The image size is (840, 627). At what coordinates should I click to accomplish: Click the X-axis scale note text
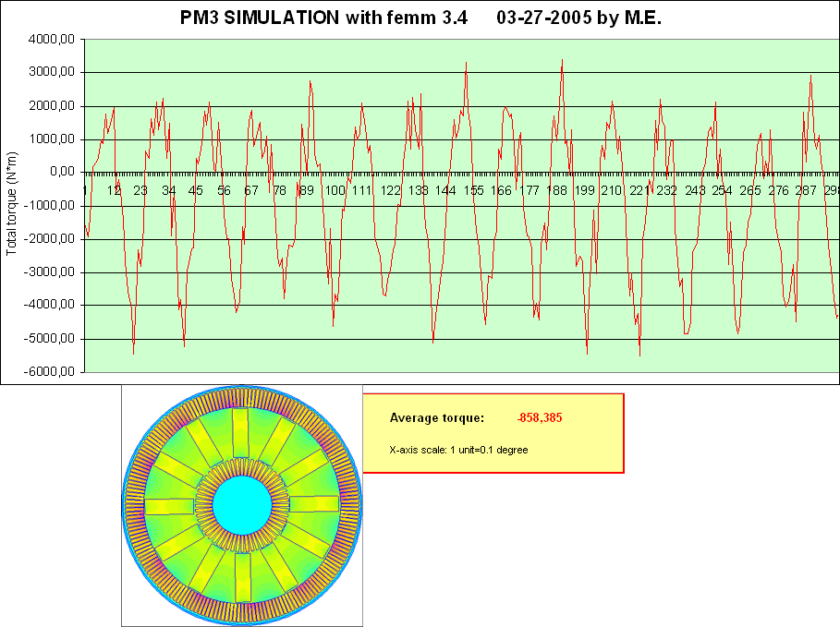click(x=458, y=450)
